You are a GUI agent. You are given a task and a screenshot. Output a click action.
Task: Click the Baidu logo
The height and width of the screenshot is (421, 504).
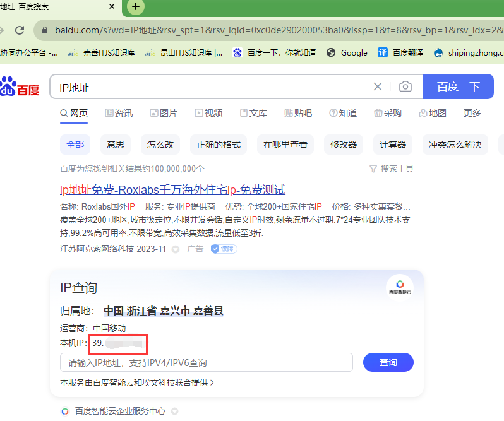pyautogui.click(x=20, y=86)
